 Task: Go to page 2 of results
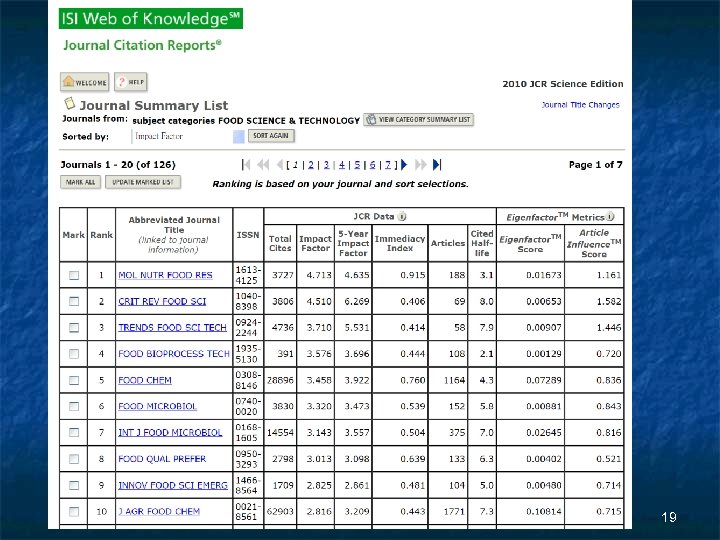coord(311,164)
